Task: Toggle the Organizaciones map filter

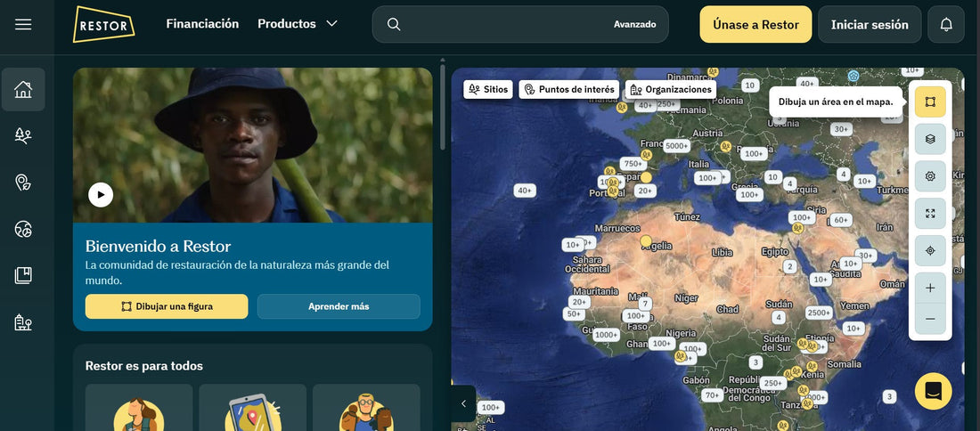Action: click(670, 89)
